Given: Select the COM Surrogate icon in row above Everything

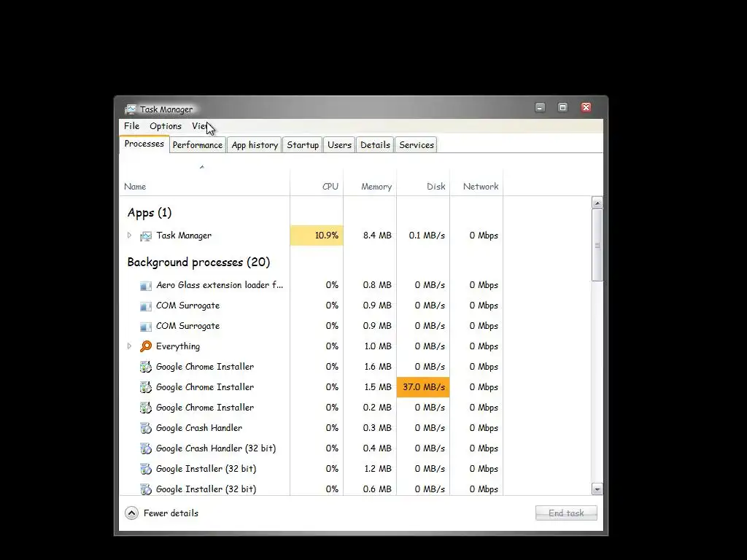Looking at the screenshot, I should coord(145,326).
